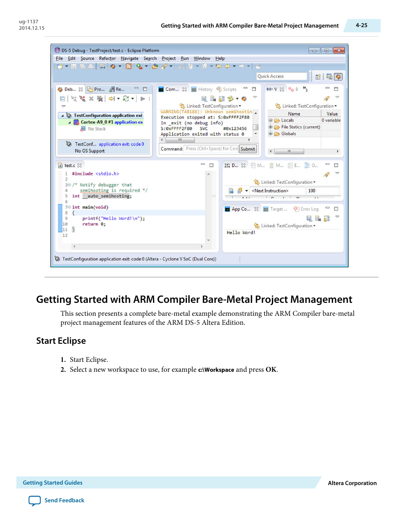Open the Refactor menu
This screenshot has height=532, width=411.
click(x=107, y=59)
